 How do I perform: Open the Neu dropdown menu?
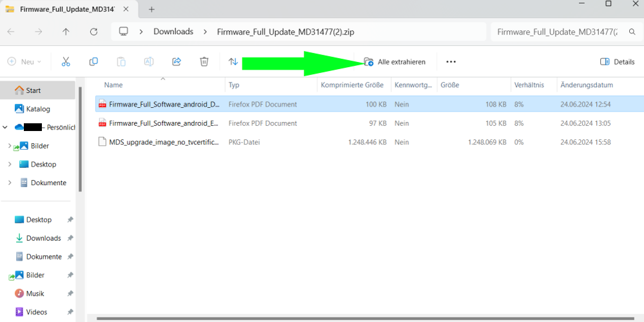pos(24,62)
